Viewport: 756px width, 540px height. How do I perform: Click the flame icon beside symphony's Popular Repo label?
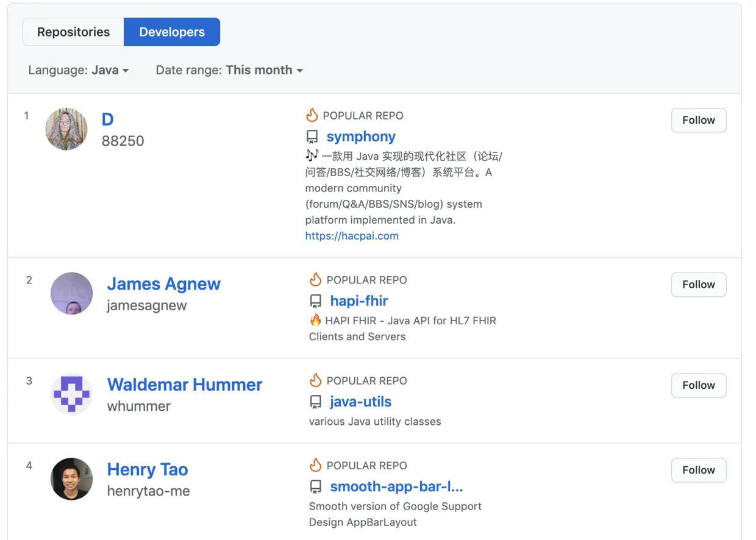[312, 115]
